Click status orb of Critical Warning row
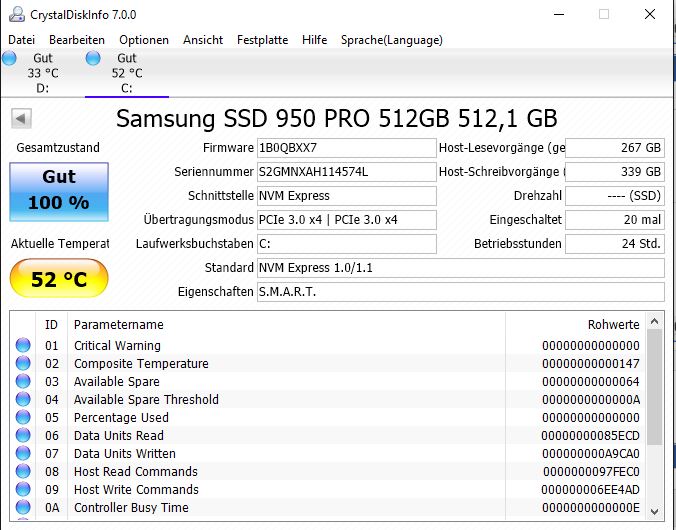The image size is (676, 530). coord(23,345)
